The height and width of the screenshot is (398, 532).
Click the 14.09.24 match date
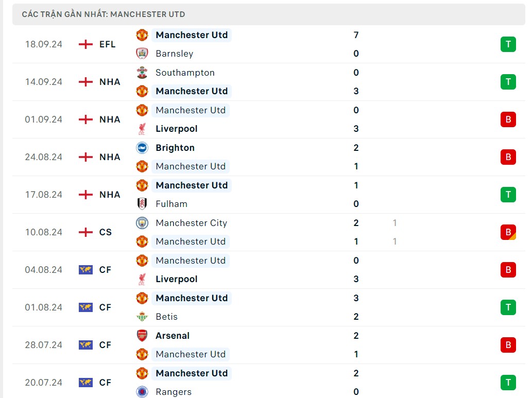coord(43,82)
